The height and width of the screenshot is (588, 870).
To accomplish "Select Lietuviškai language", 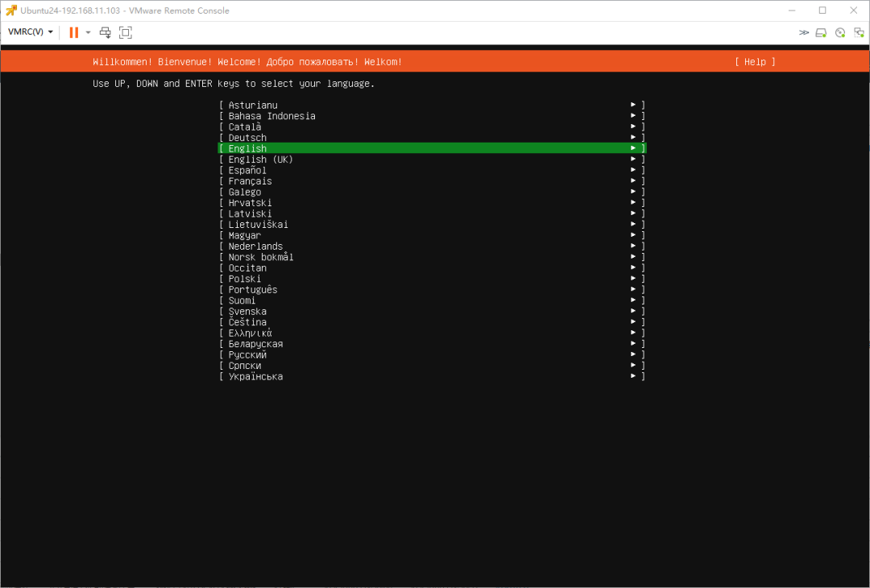I will (433, 224).
